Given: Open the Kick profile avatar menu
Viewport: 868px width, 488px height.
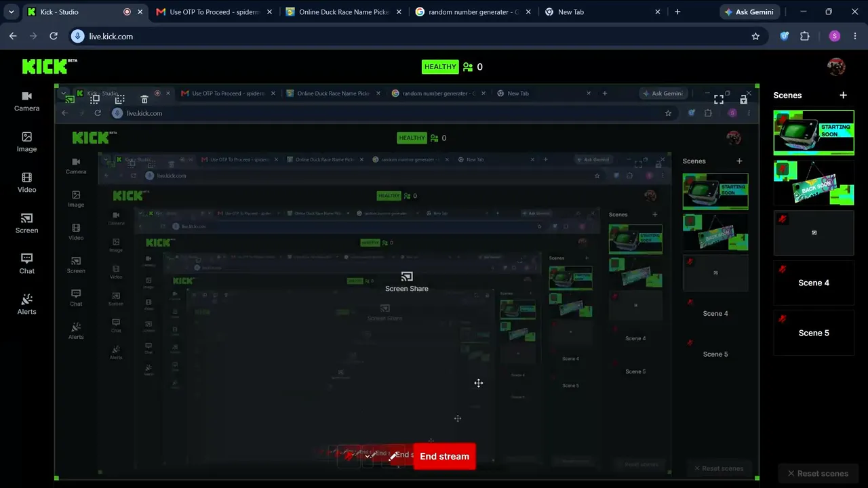Looking at the screenshot, I should pos(836,66).
